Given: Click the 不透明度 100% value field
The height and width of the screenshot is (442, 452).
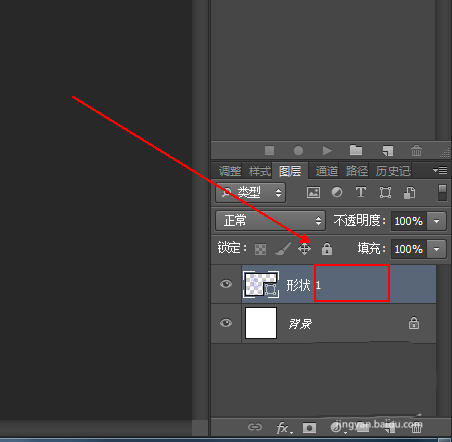Looking at the screenshot, I should pyautogui.click(x=409, y=221).
